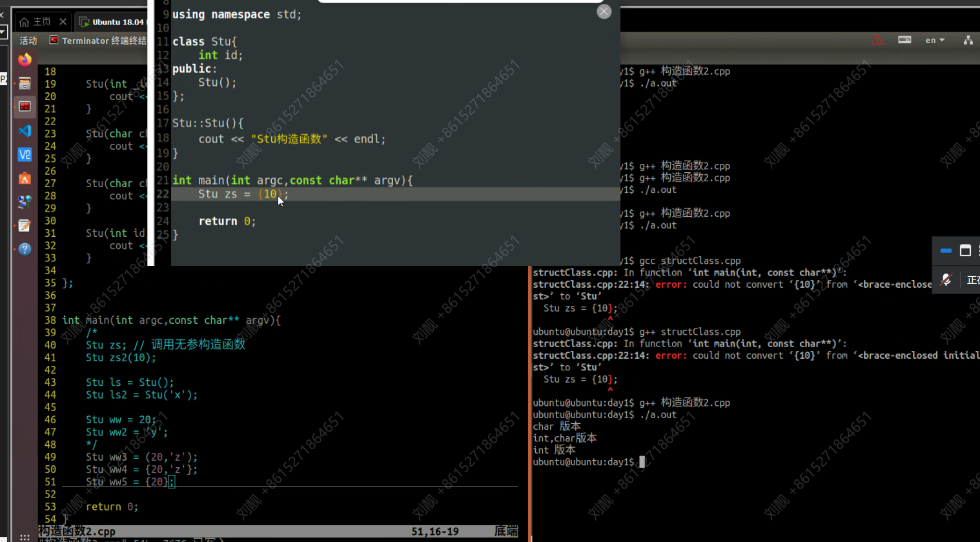Click 'Stu zs2(10);' on vim line 41

[121, 357]
